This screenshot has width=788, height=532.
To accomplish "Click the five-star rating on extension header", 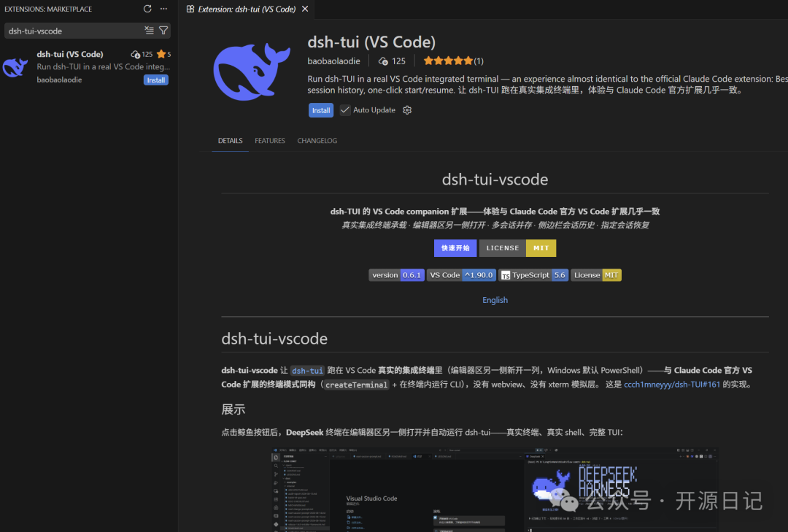I will [448, 61].
